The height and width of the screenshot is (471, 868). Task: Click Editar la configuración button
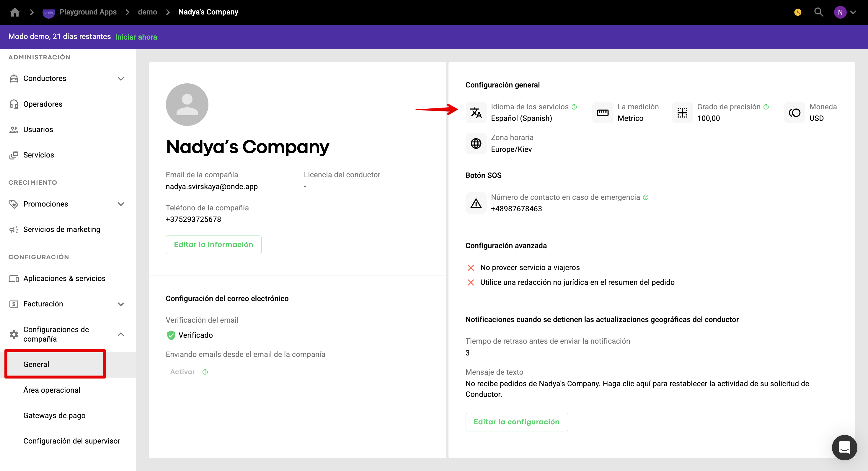pos(516,422)
